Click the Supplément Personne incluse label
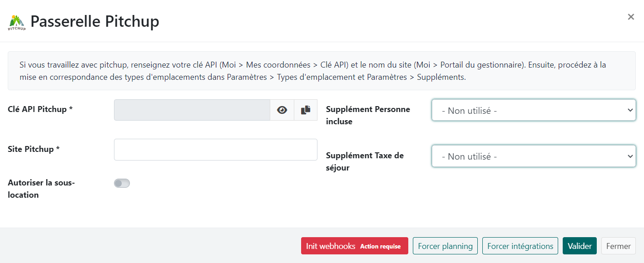644x263 pixels. (368, 115)
